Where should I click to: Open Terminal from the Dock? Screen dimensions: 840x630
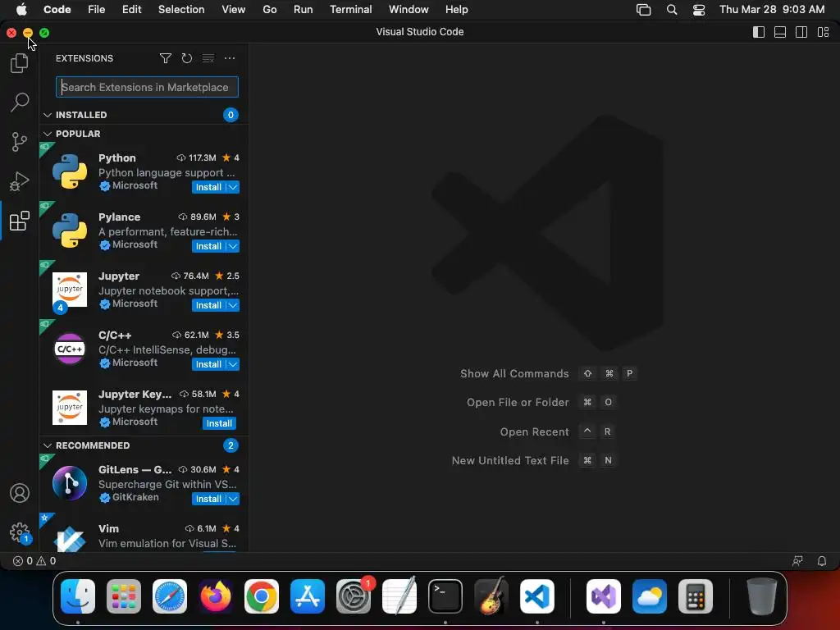(445, 596)
